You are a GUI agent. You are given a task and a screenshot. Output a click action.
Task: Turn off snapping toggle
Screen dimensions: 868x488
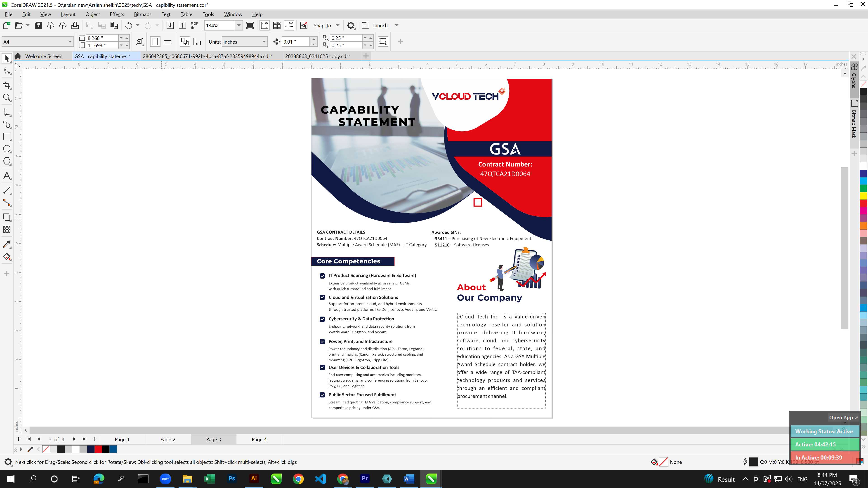(x=304, y=25)
